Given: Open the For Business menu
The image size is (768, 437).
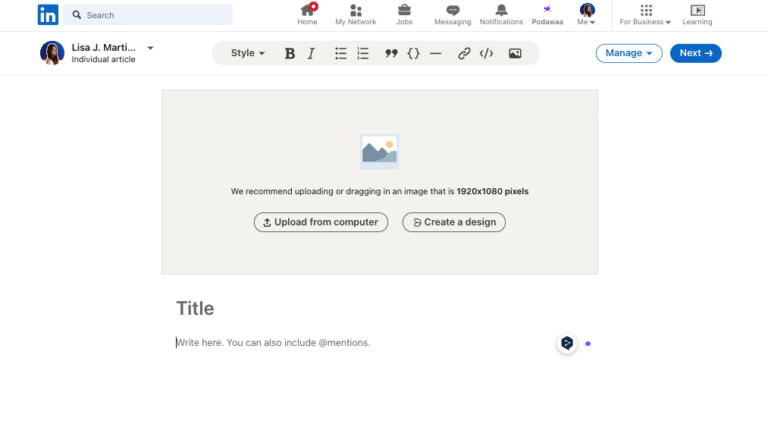Looking at the screenshot, I should click(645, 14).
